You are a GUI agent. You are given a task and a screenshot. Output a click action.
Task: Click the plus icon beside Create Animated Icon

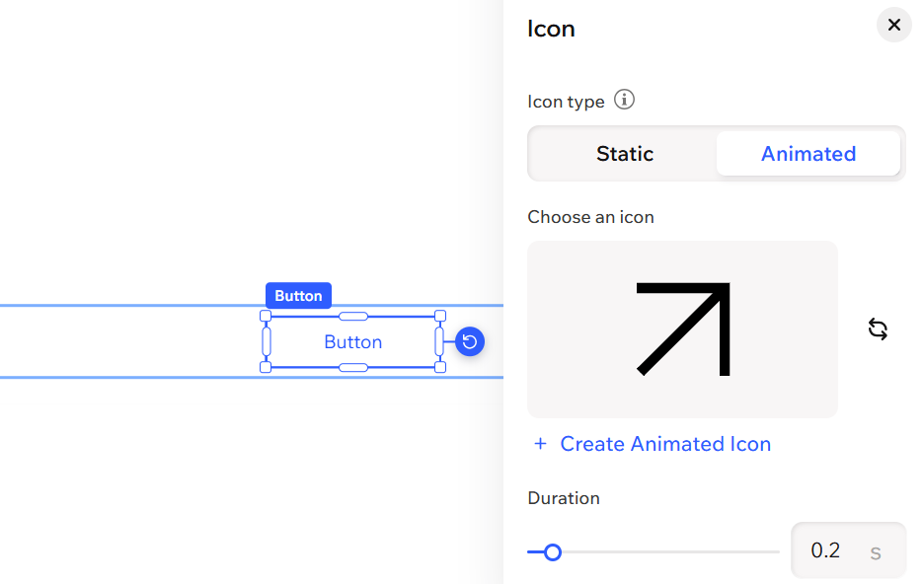[x=540, y=443]
